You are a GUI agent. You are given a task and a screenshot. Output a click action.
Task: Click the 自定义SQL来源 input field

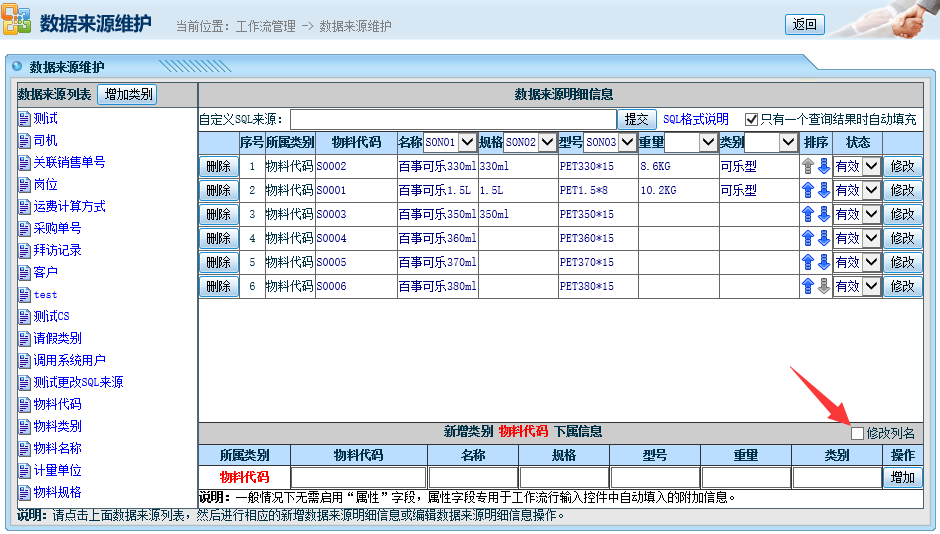click(x=450, y=119)
